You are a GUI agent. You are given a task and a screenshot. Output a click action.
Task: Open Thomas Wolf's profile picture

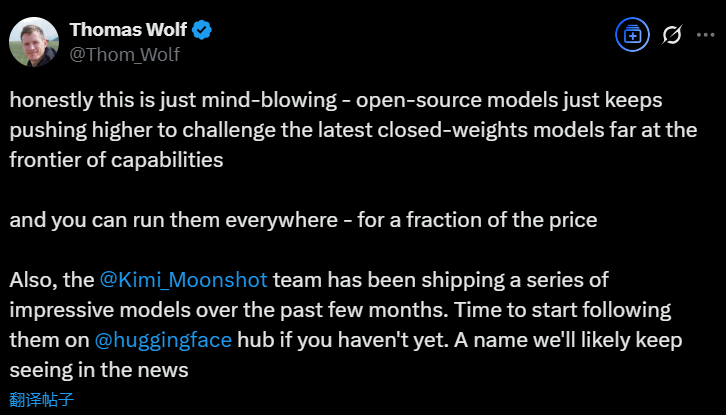coord(33,40)
